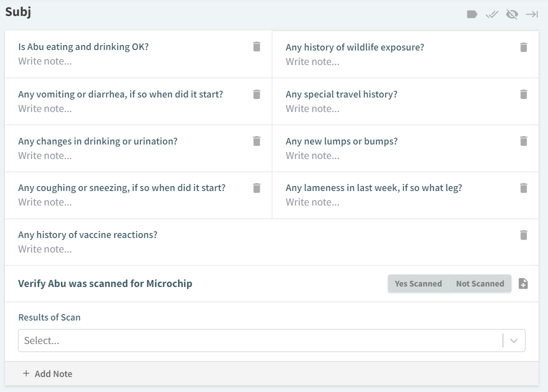Toggle the hidden eye icon in Subj header
The image size is (548, 392).
(511, 14)
